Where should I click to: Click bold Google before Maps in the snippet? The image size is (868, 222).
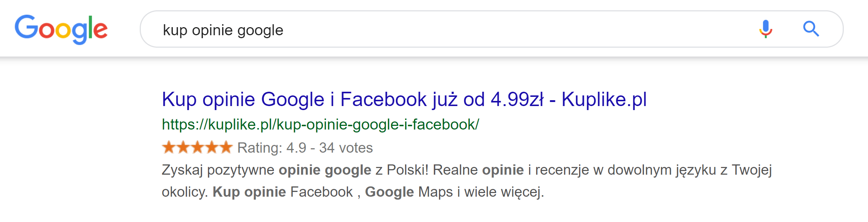point(389,192)
